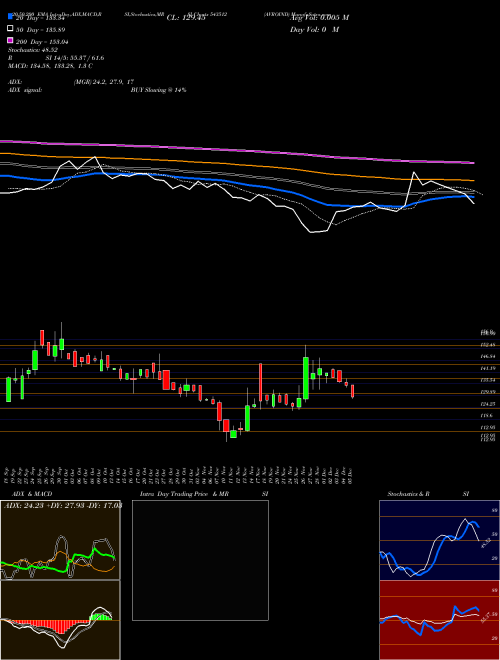This screenshot has width=500, height=660.
Task: Click the lowest green candle near 112.95
Action: [233, 434]
